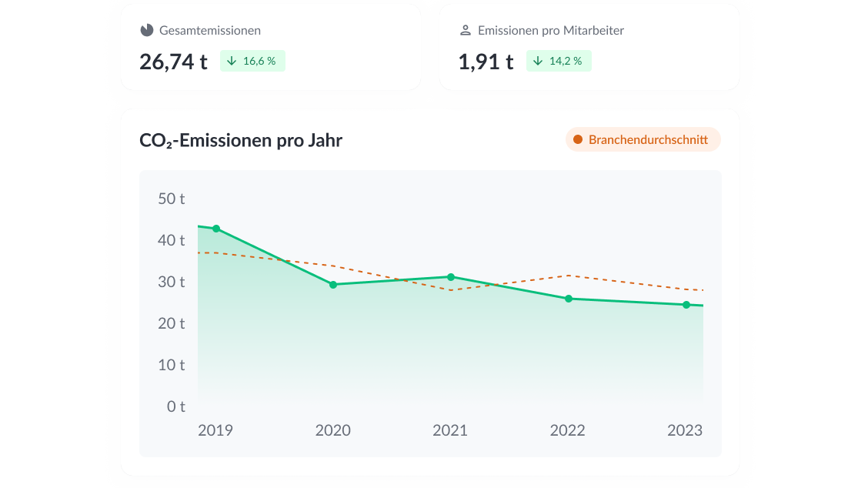Toggle the Branchendurchschnitt legend series
Image resolution: width=868 pixels, height=488 pixels.
click(643, 139)
